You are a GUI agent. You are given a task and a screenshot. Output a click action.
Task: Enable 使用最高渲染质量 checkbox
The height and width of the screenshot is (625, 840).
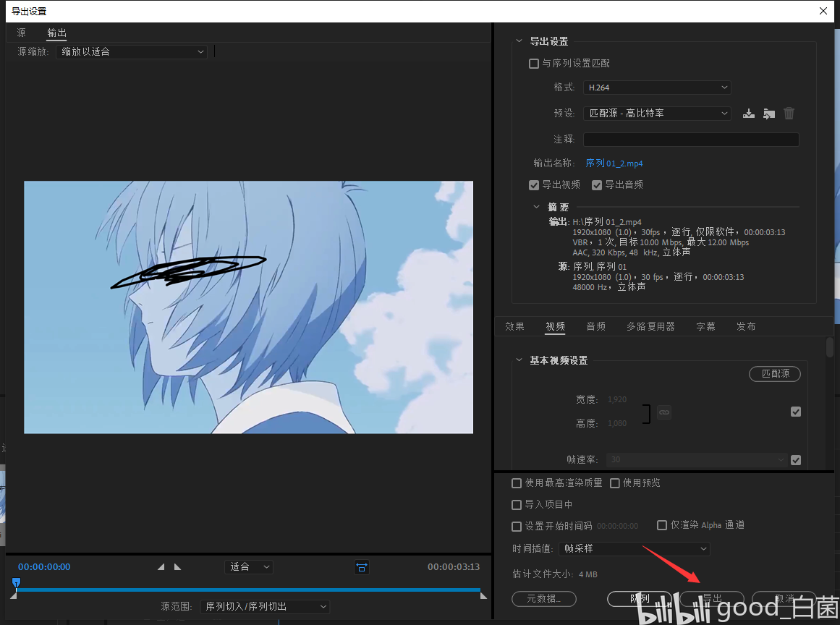(517, 483)
